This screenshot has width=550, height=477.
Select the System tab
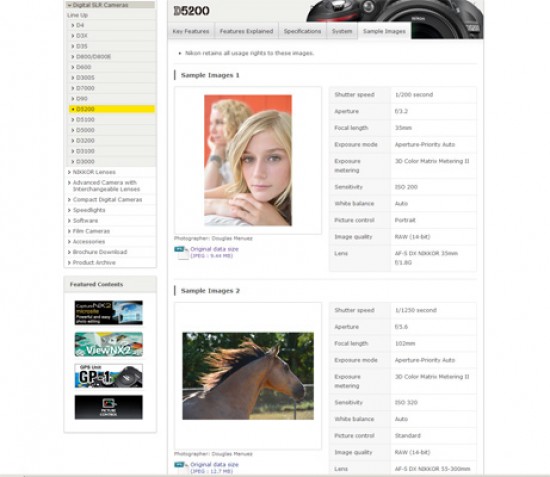coord(342,31)
